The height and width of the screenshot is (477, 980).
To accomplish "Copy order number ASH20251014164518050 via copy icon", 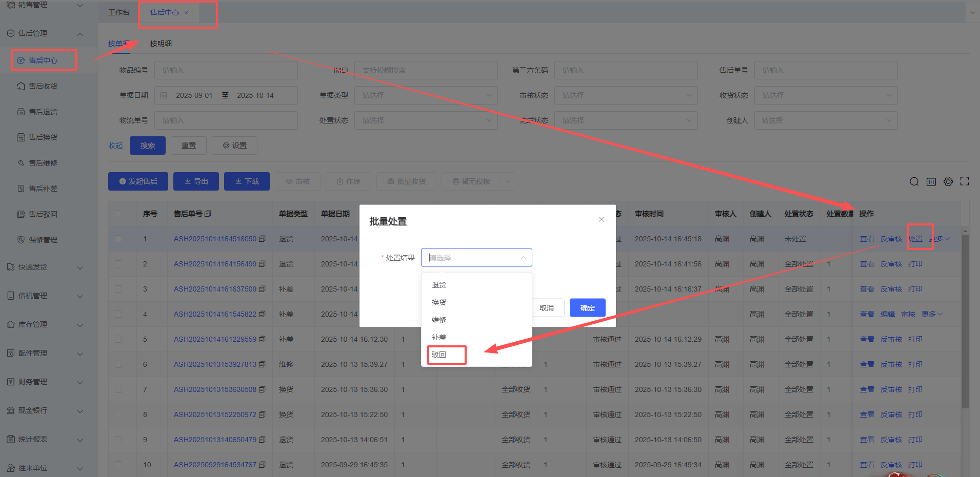I will coord(262,239).
